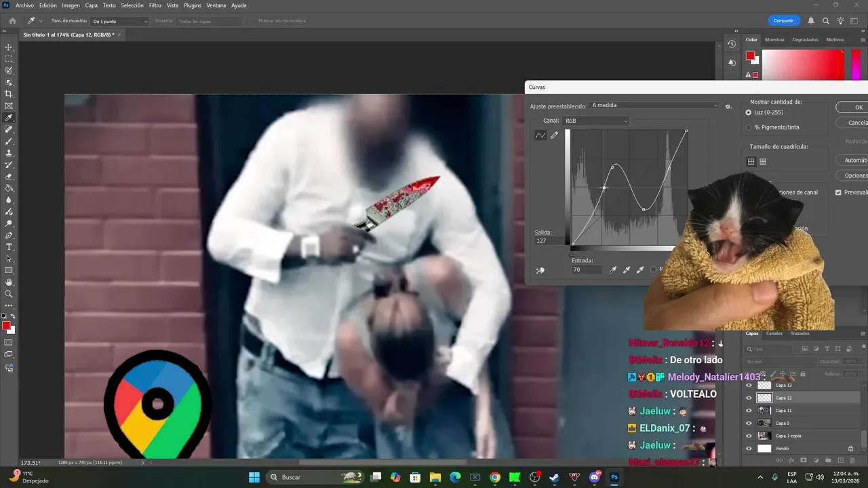
Task: Select the Paint Bucket tool
Action: [9, 188]
